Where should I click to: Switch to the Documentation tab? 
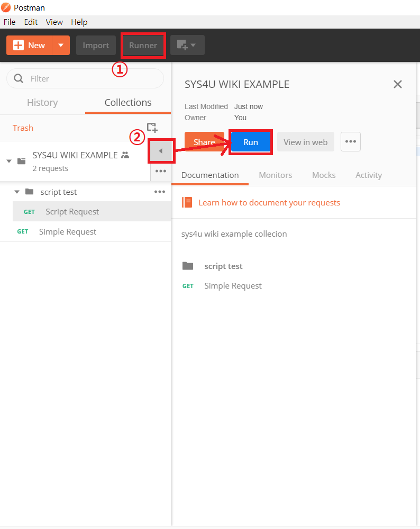pos(210,175)
